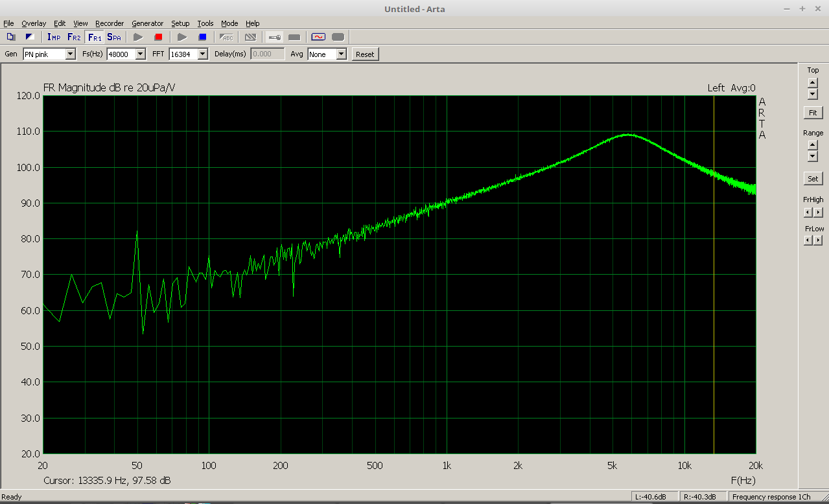Select the Fr1 single channel mode
Viewport: 829px width, 504px height.
pos(94,37)
